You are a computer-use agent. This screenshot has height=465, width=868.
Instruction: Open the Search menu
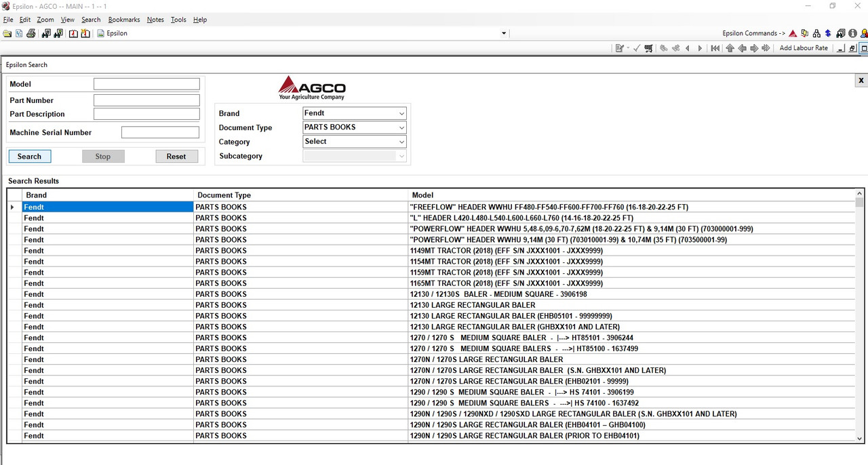pos(91,20)
